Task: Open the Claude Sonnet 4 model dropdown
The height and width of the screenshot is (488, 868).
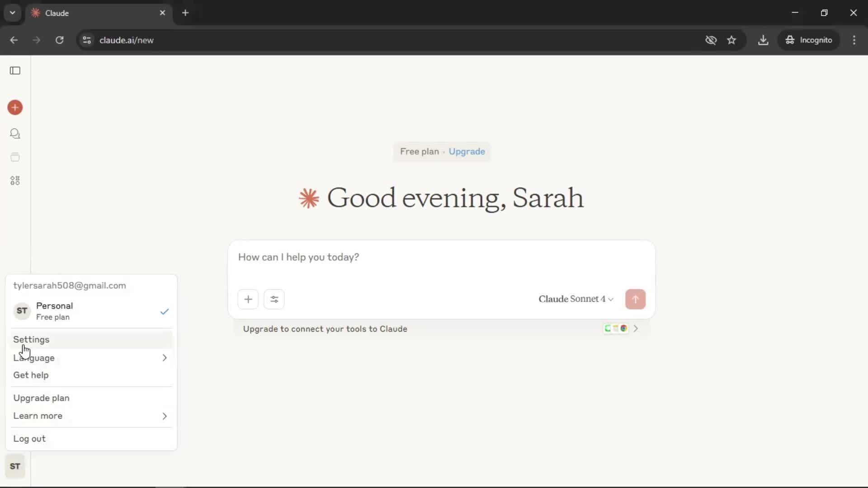Action: 576,299
